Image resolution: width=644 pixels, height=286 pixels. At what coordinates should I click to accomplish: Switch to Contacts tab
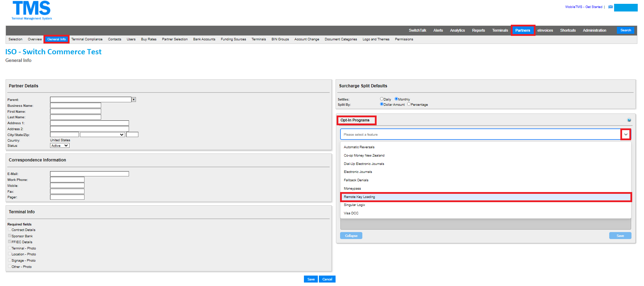114,39
